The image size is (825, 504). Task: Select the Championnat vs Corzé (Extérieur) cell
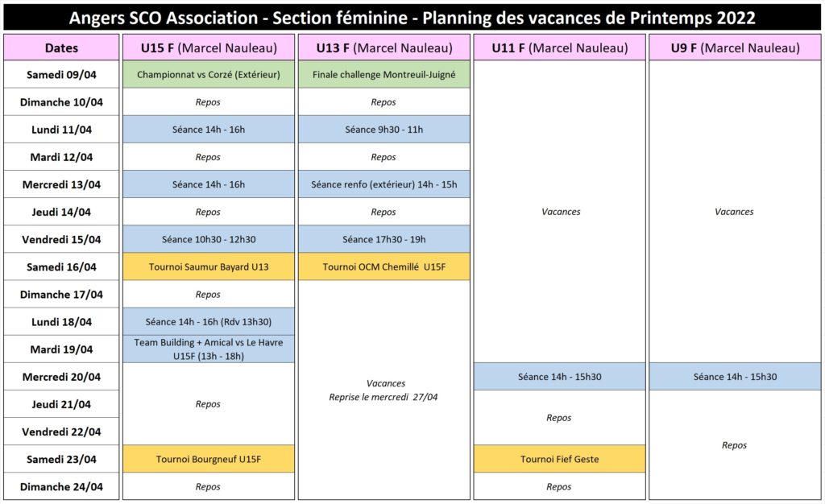(209, 75)
